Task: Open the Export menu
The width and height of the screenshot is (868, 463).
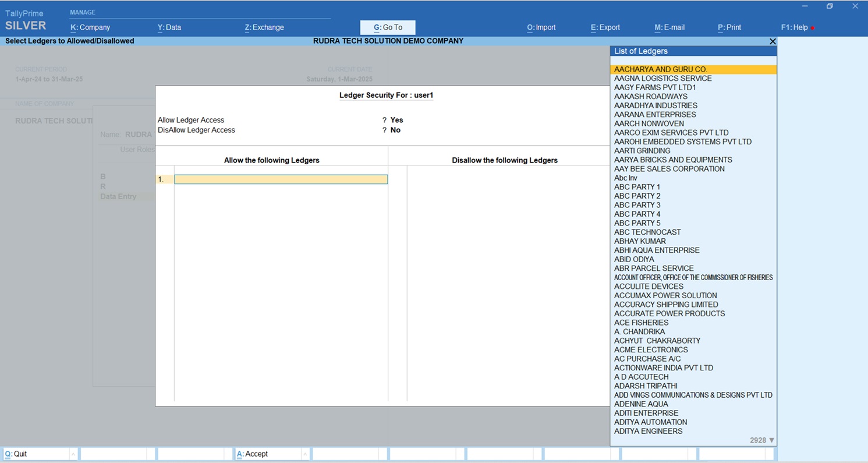Action: [x=605, y=27]
